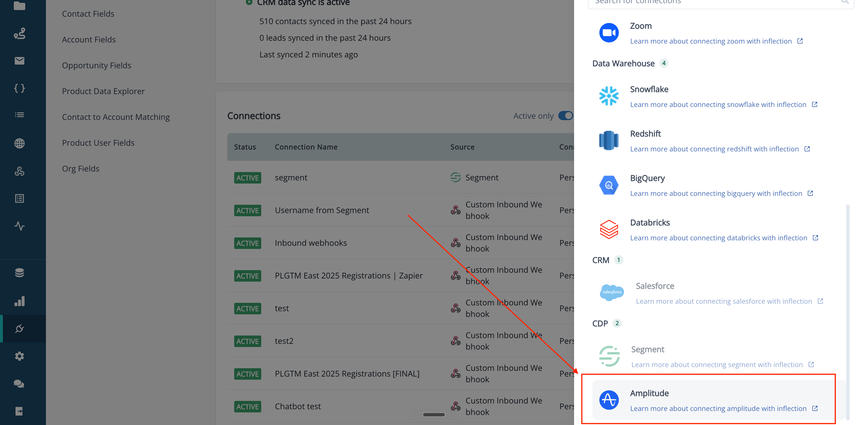Viewport: 868px width, 425px height.
Task: Open the list icon in sidebar
Action: click(x=20, y=115)
